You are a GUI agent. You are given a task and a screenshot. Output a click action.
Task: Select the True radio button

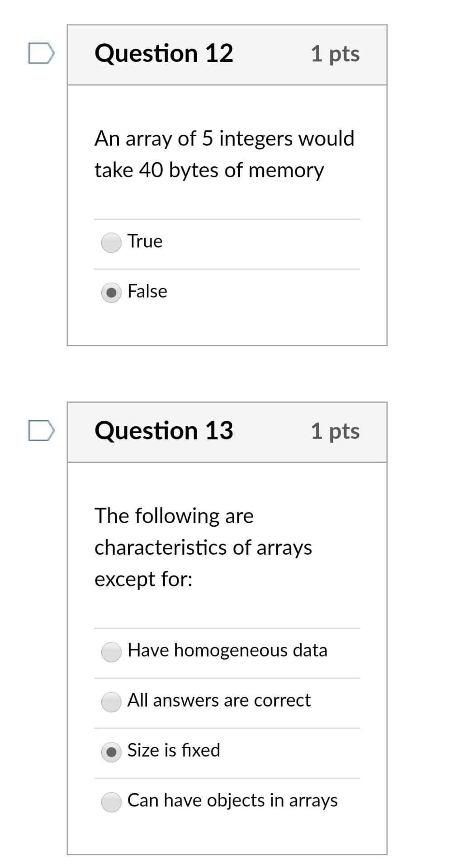click(111, 242)
